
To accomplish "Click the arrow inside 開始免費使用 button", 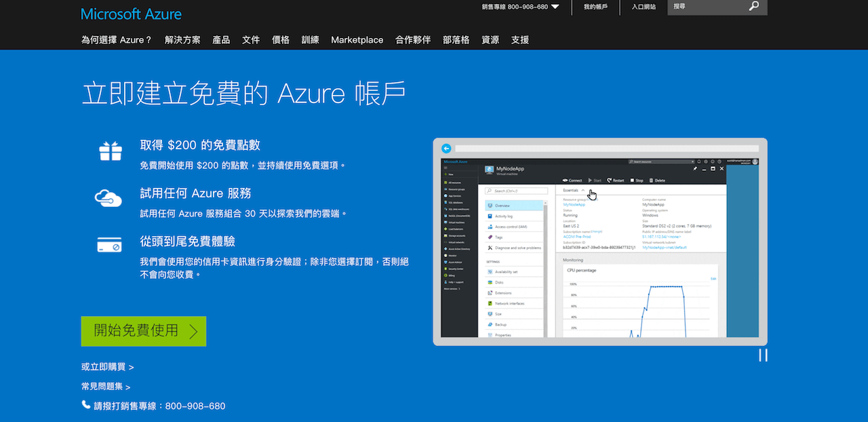I will click(x=193, y=331).
